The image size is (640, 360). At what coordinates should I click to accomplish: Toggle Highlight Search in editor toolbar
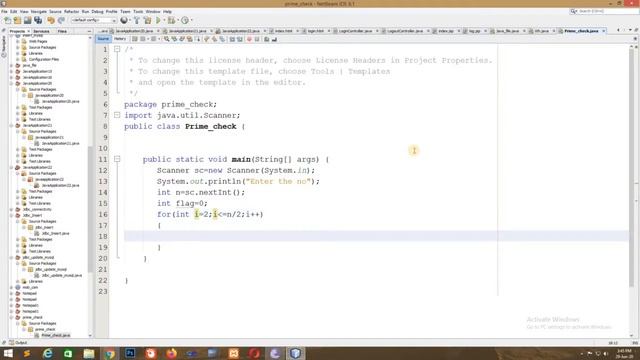pyautogui.click(x=189, y=39)
